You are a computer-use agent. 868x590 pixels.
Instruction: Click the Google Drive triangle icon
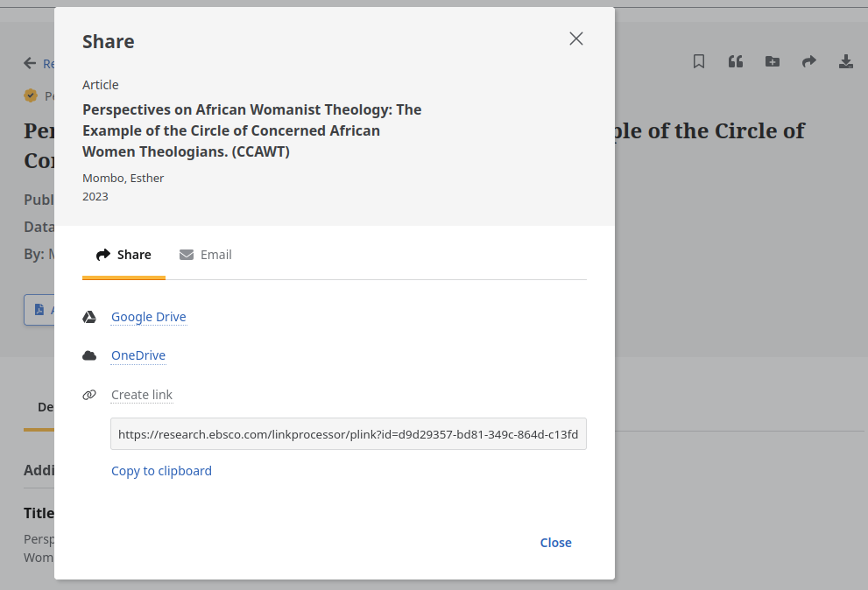89,316
